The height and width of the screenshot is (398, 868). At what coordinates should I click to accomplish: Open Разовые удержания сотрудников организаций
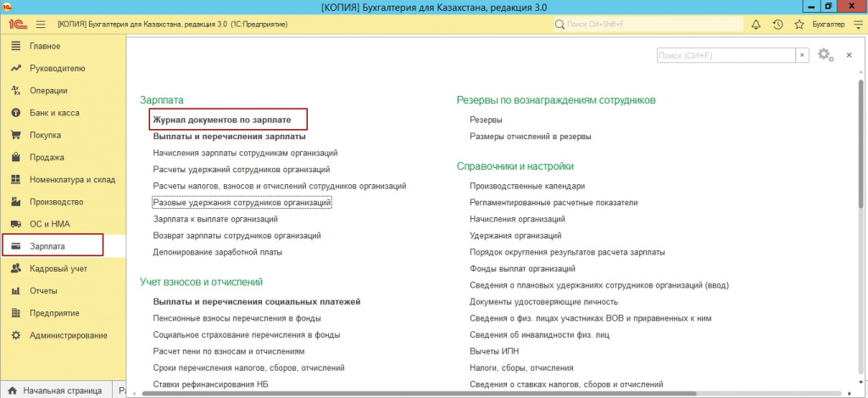(242, 202)
